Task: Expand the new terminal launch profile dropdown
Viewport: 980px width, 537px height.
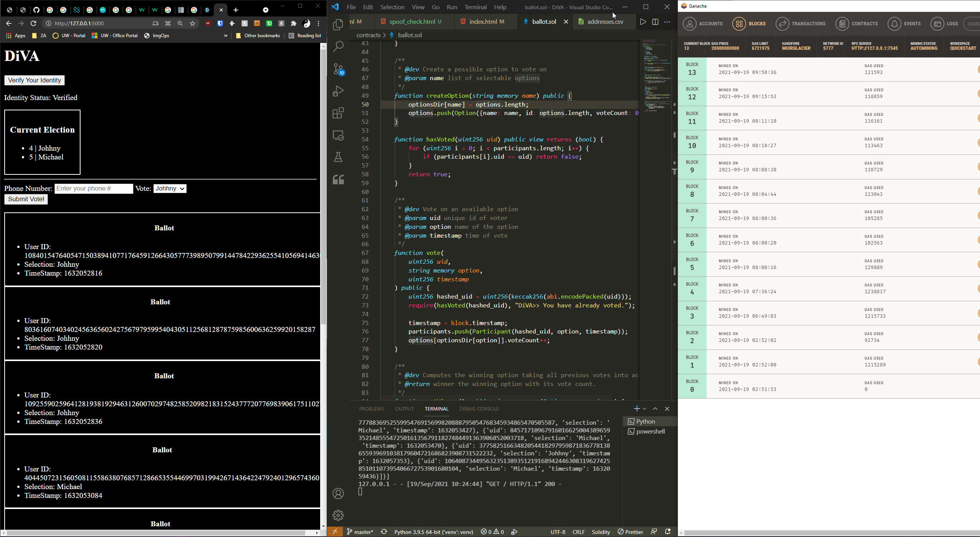Action: click(645, 409)
